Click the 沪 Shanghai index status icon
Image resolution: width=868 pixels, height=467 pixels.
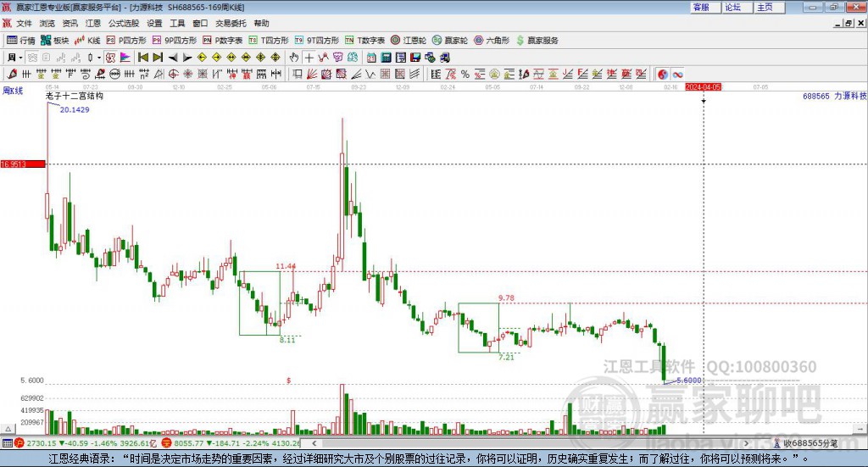(x=19, y=443)
